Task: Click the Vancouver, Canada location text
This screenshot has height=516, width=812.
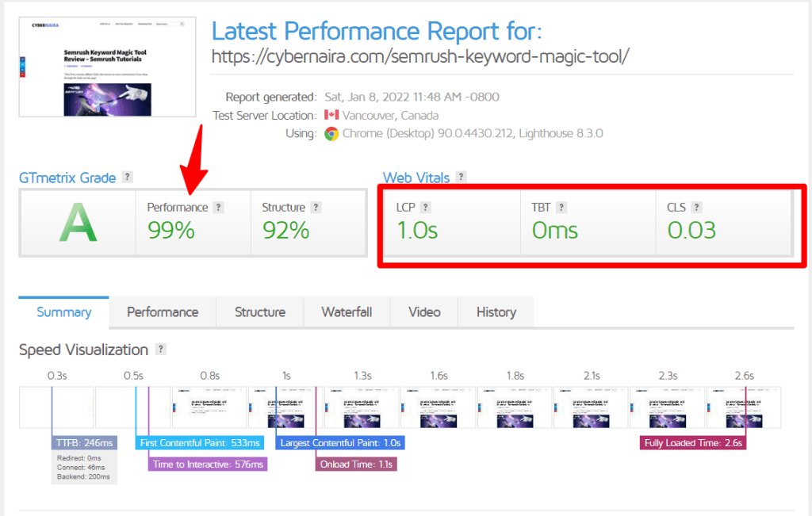Action: click(390, 116)
